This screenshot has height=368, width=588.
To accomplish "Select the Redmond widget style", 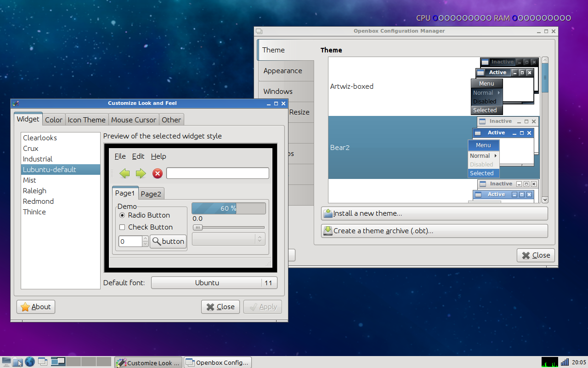I will 61,201.
